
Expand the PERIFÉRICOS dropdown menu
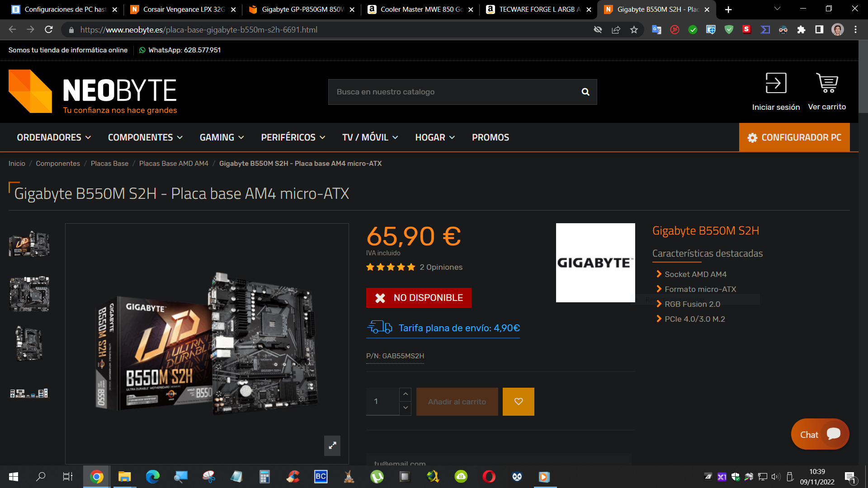point(293,137)
